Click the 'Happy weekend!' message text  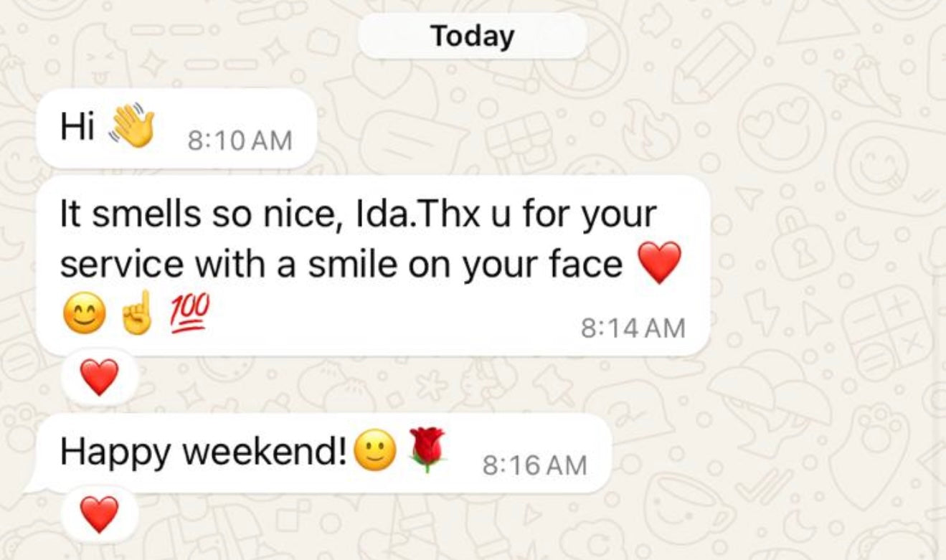click(204, 452)
